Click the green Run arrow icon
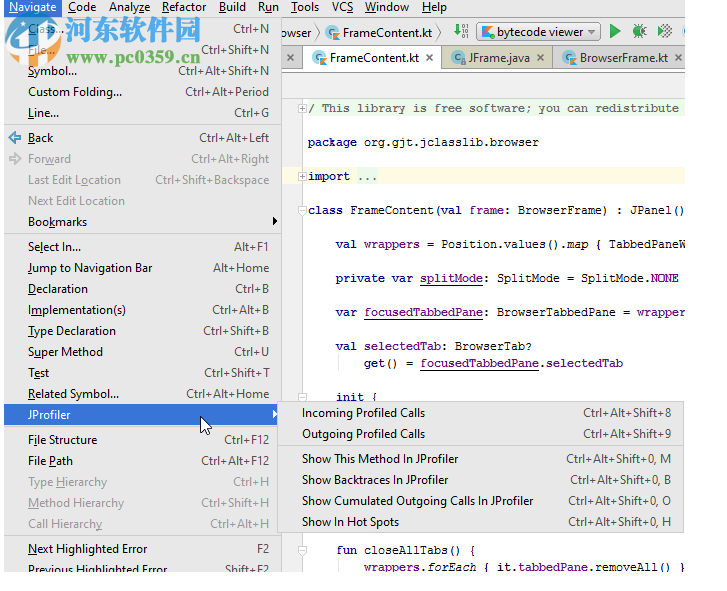The height and width of the screenshot is (591, 727). tap(615, 32)
